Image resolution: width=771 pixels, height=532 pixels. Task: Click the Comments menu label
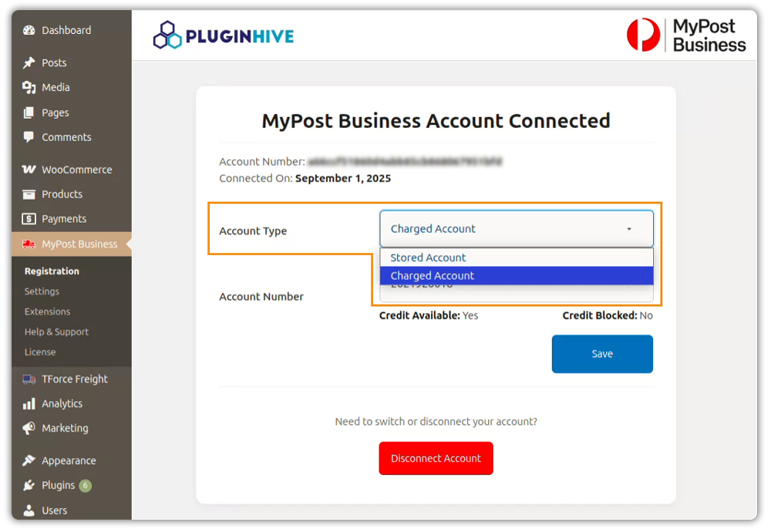66,137
